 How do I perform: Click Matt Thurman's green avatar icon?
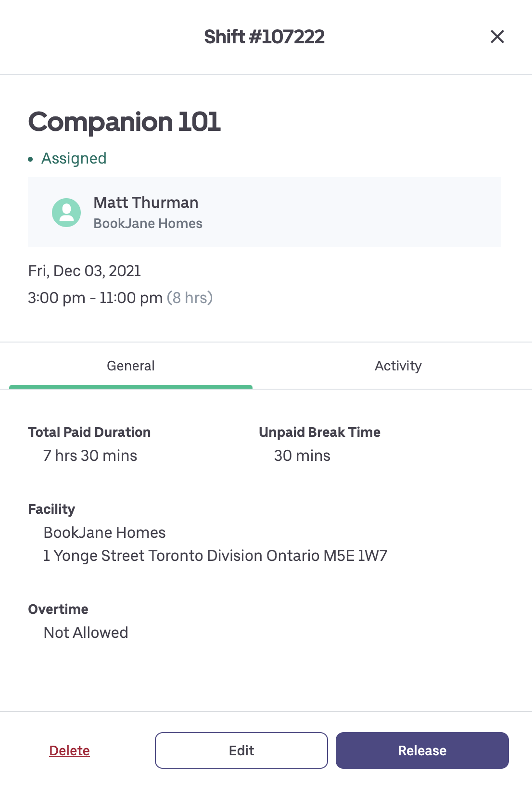click(66, 212)
